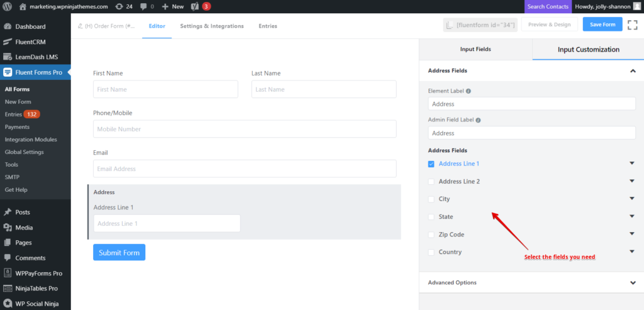Open Payments sidebar link
The height and width of the screenshot is (310, 644).
pyautogui.click(x=17, y=127)
